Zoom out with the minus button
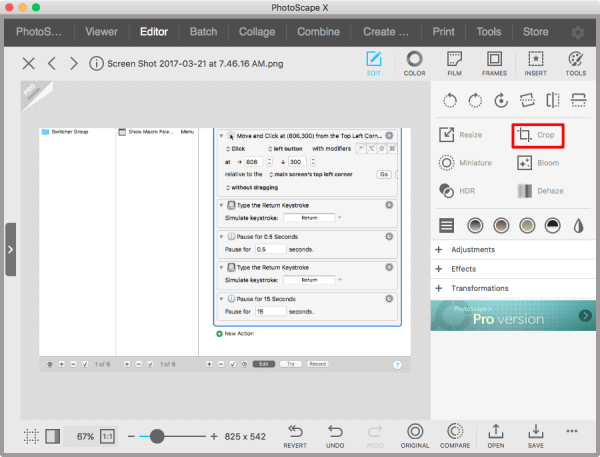Viewport: 600px width, 457px height. [x=131, y=436]
